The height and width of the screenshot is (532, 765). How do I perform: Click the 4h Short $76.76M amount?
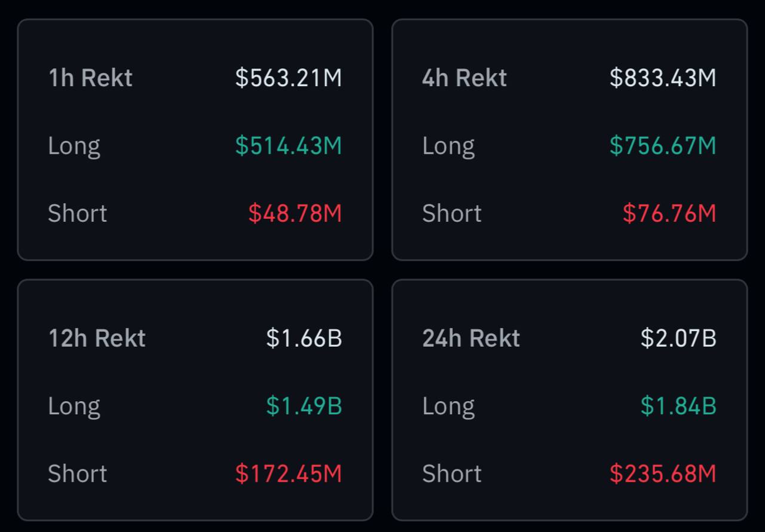tap(669, 213)
